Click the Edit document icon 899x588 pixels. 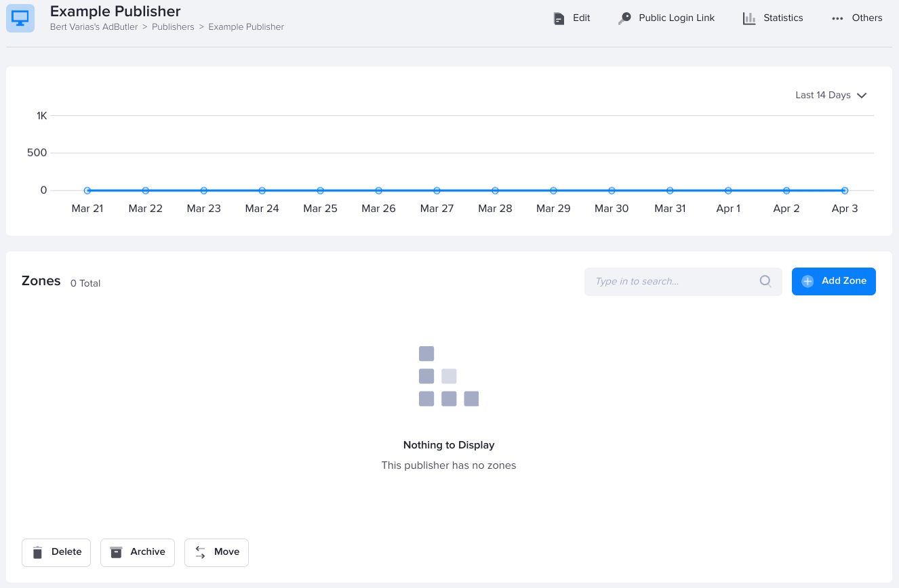point(559,18)
